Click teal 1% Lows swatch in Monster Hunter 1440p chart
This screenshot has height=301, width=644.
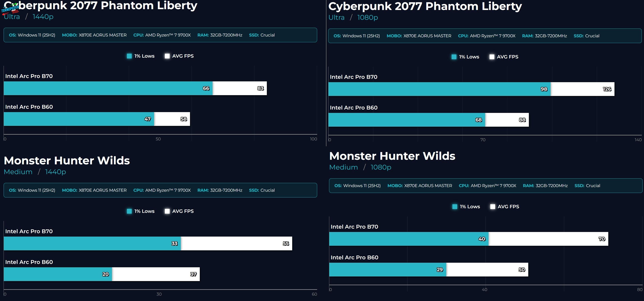(x=129, y=211)
